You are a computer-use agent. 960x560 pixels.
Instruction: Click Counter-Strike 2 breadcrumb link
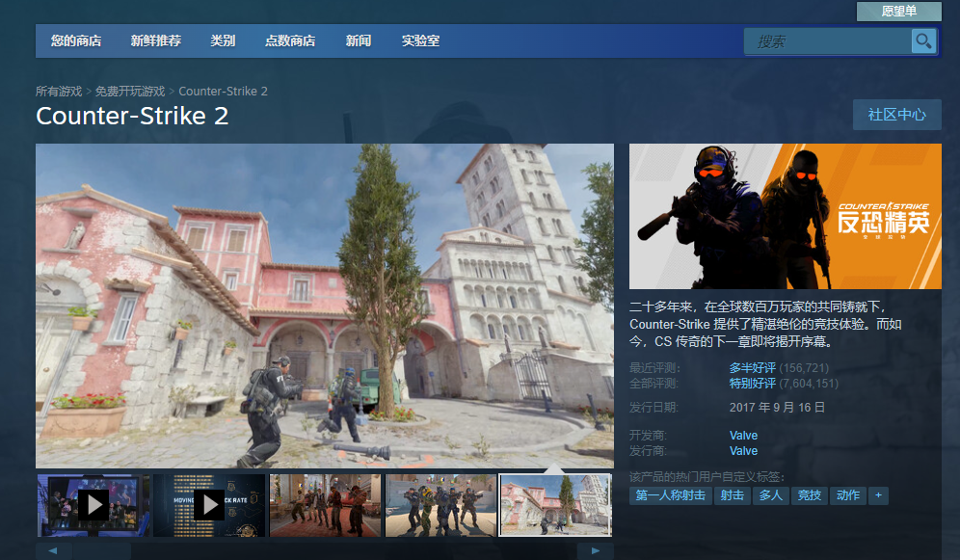tap(223, 92)
